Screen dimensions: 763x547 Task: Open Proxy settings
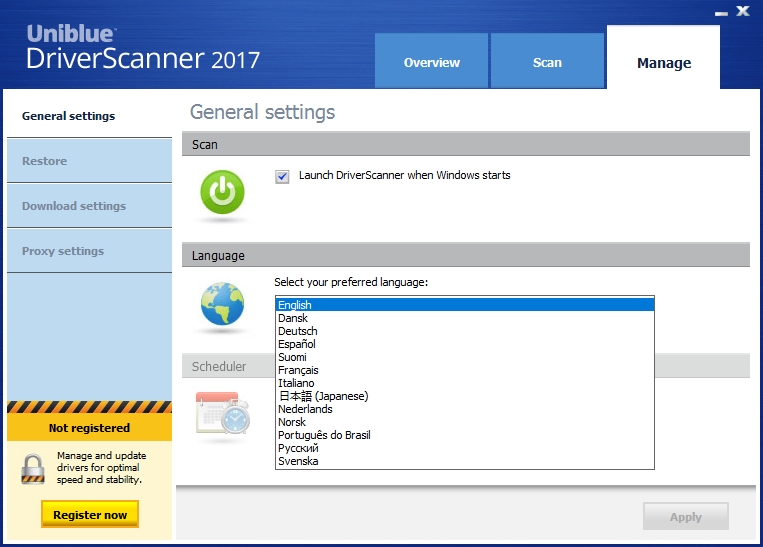tap(90, 251)
